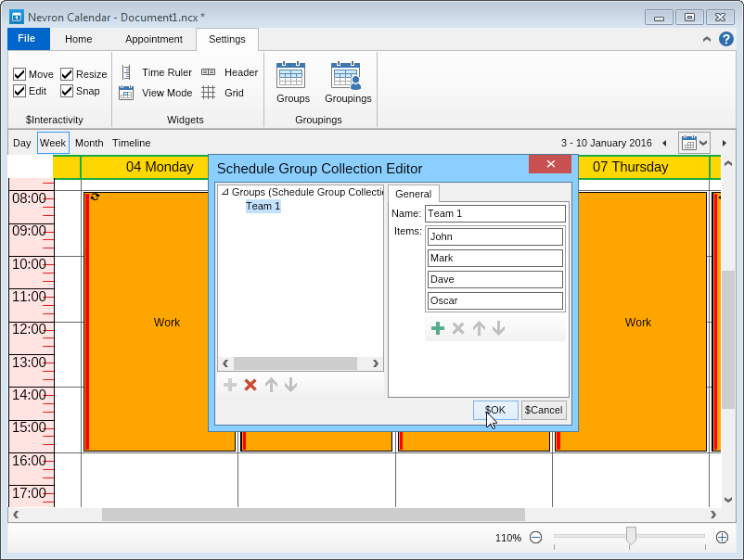Select the Settings ribbon tab
Image resolution: width=744 pixels, height=560 pixels.
[x=226, y=39]
